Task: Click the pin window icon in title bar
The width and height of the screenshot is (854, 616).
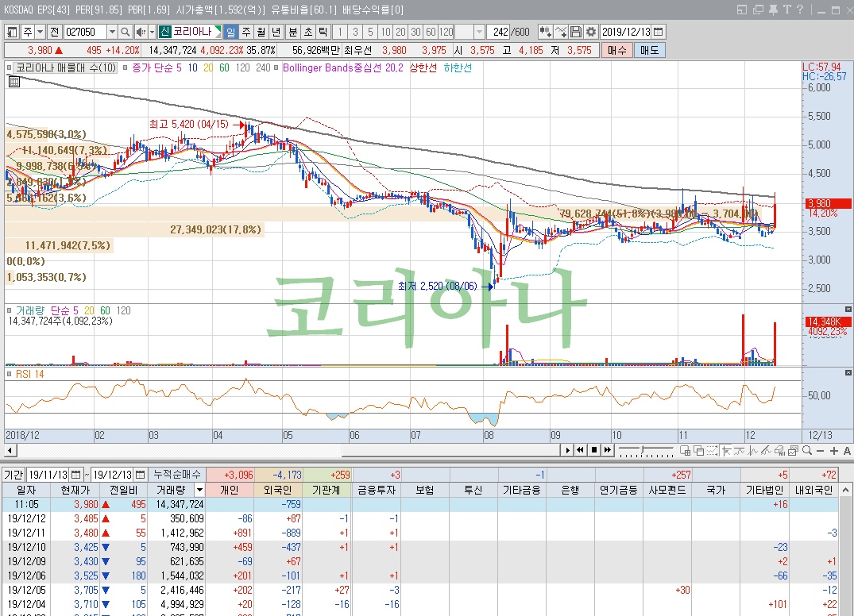Action: (773, 10)
